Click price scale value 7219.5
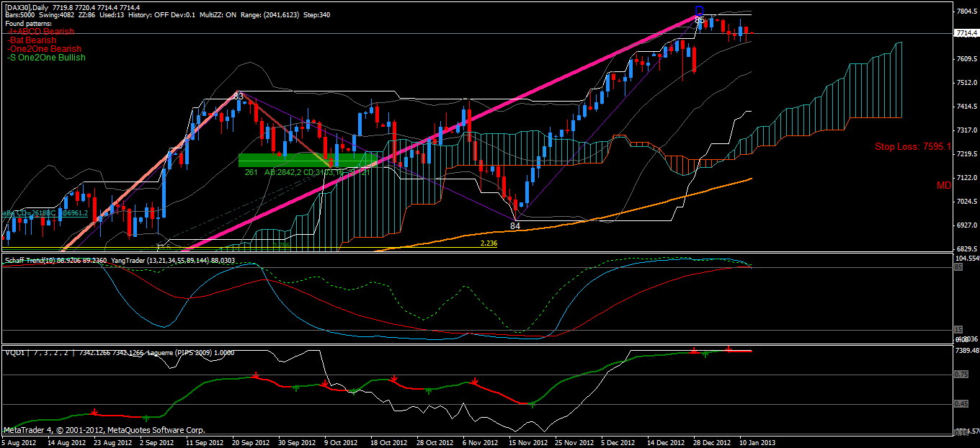The width and height of the screenshot is (980, 448). [x=966, y=154]
